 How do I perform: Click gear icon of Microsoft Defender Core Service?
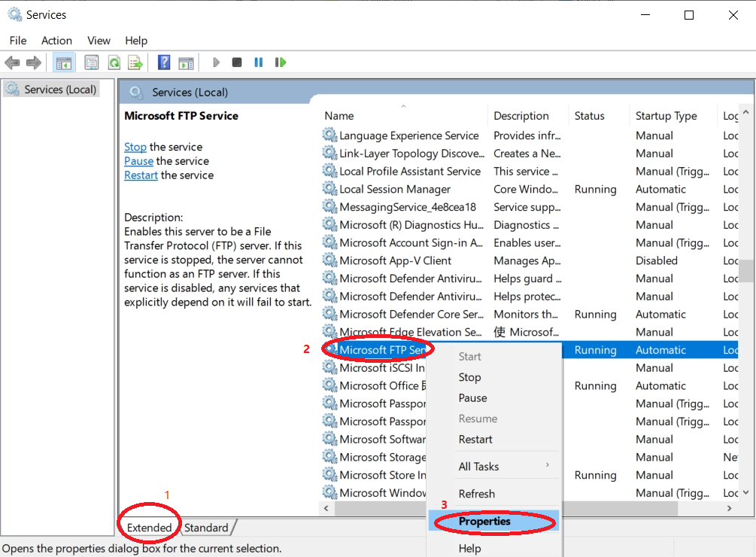coord(329,313)
